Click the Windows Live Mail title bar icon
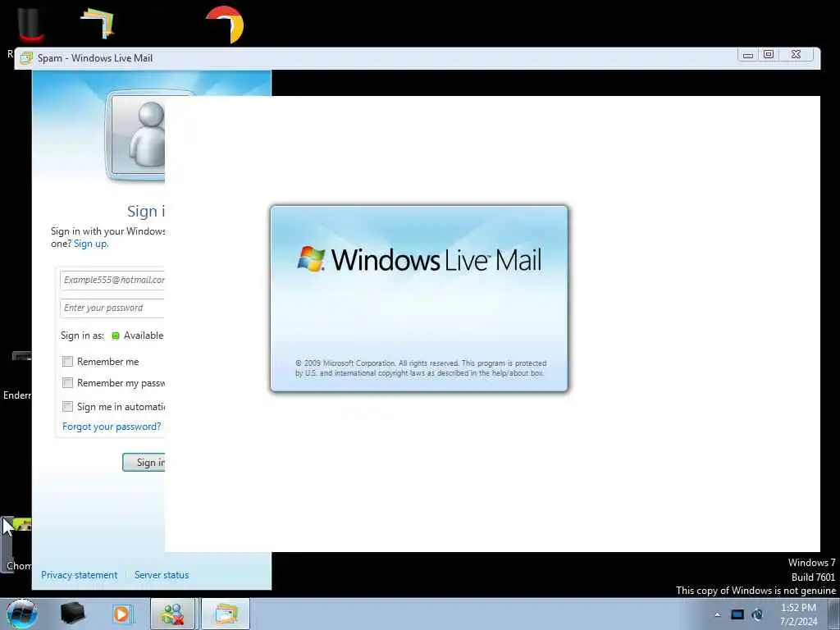 click(26, 58)
